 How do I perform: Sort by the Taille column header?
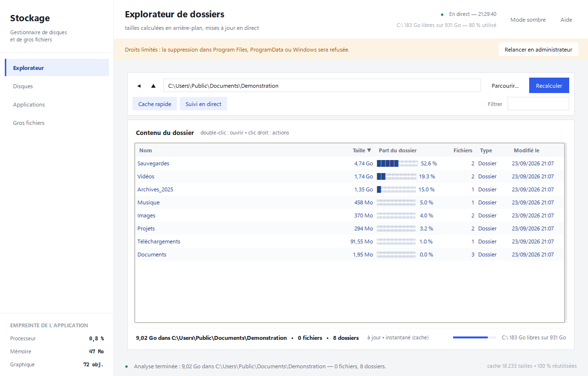point(362,150)
